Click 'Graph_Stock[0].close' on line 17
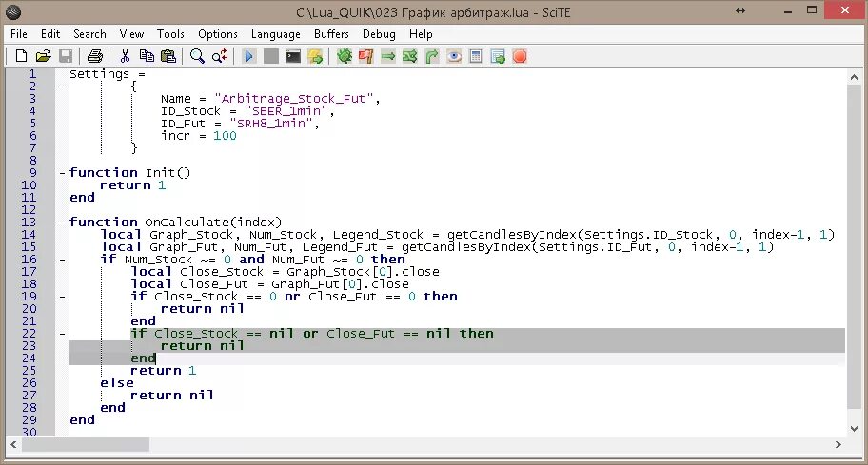This screenshot has height=465, width=868. (x=363, y=272)
